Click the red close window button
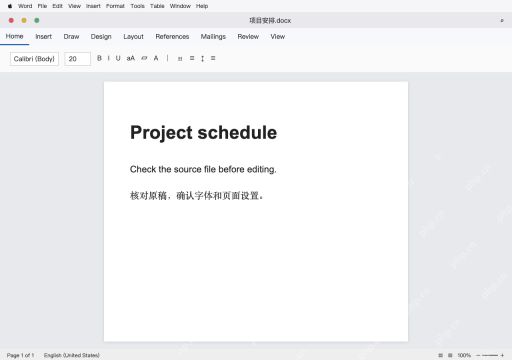 (11, 20)
